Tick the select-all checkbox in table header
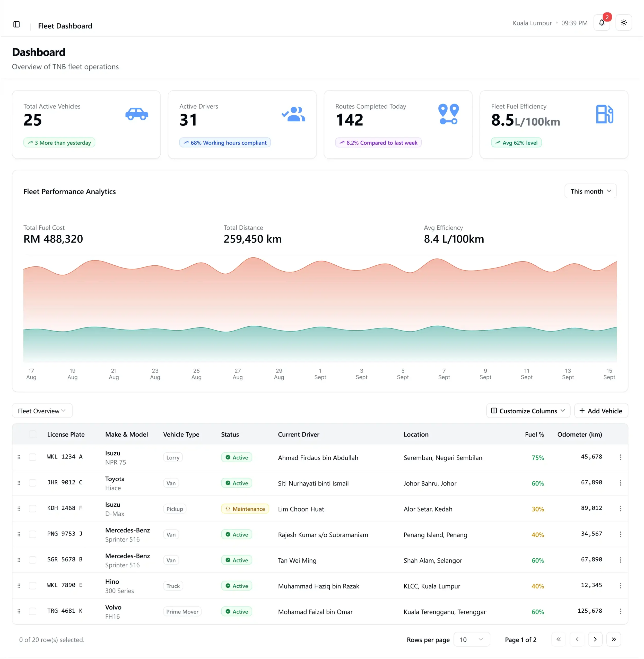Image resolution: width=644 pixels, height=659 pixels. [32, 434]
